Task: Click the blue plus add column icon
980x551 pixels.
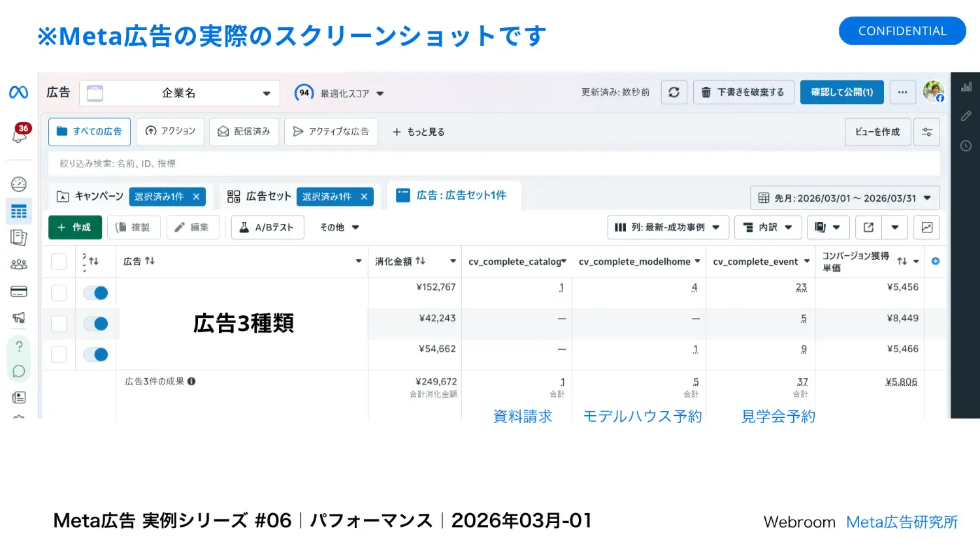Action: (x=936, y=261)
